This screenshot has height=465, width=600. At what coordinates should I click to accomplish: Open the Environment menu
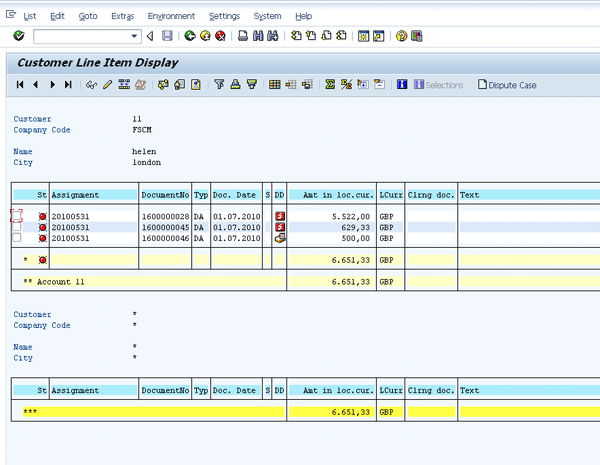point(171,16)
